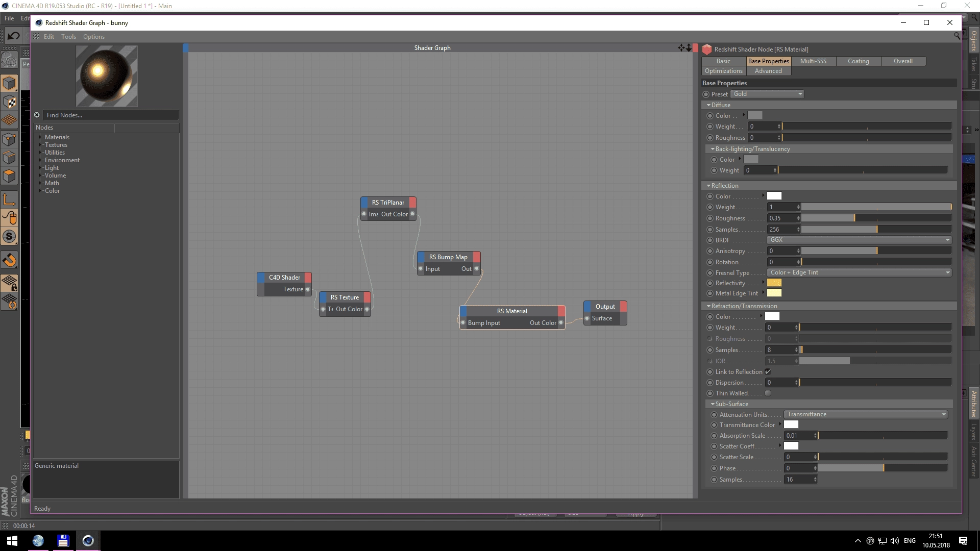Select the Workplane grid mode icon
The height and width of the screenshot is (551, 980).
(9, 120)
